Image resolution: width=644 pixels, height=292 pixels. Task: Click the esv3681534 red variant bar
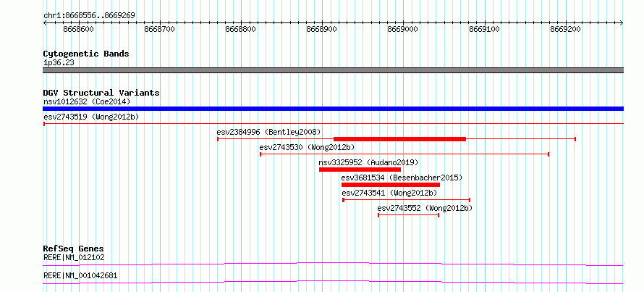[x=391, y=185]
